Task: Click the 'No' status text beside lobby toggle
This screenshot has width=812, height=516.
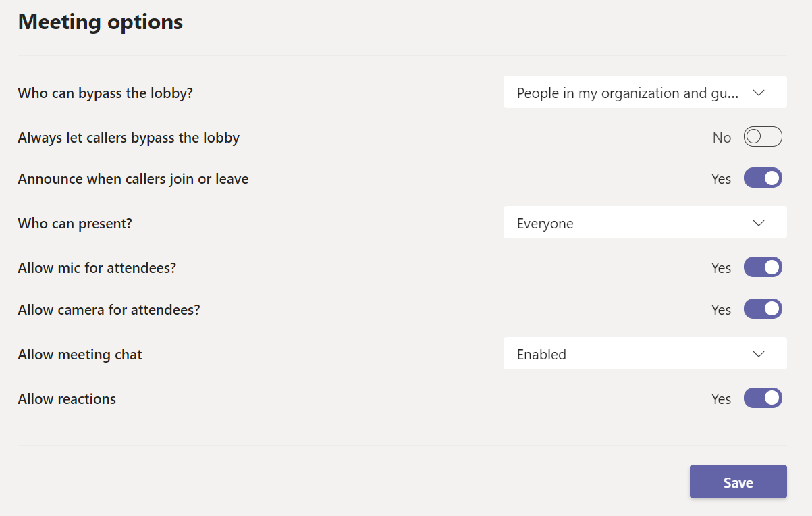Action: (x=722, y=138)
